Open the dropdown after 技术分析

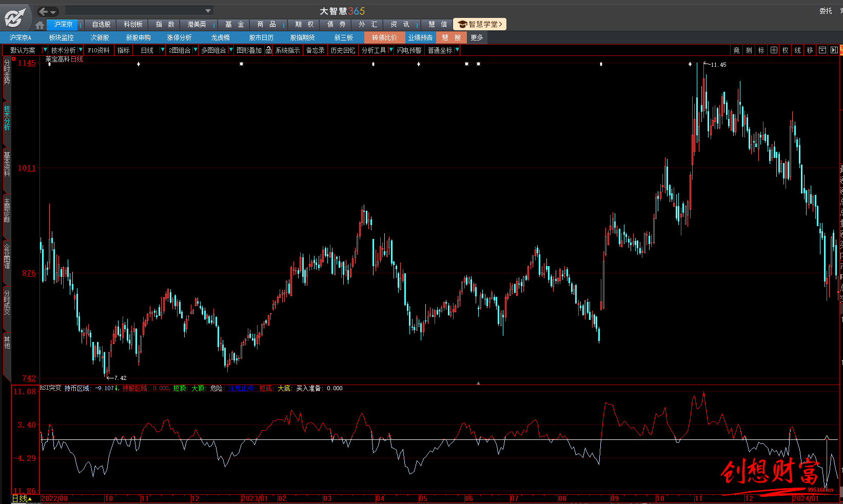(x=81, y=50)
